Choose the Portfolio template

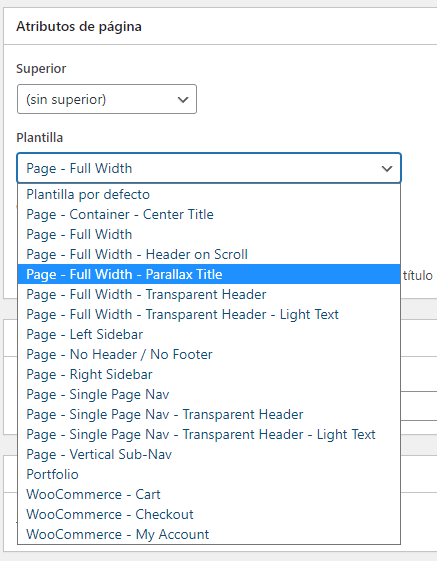209,475
